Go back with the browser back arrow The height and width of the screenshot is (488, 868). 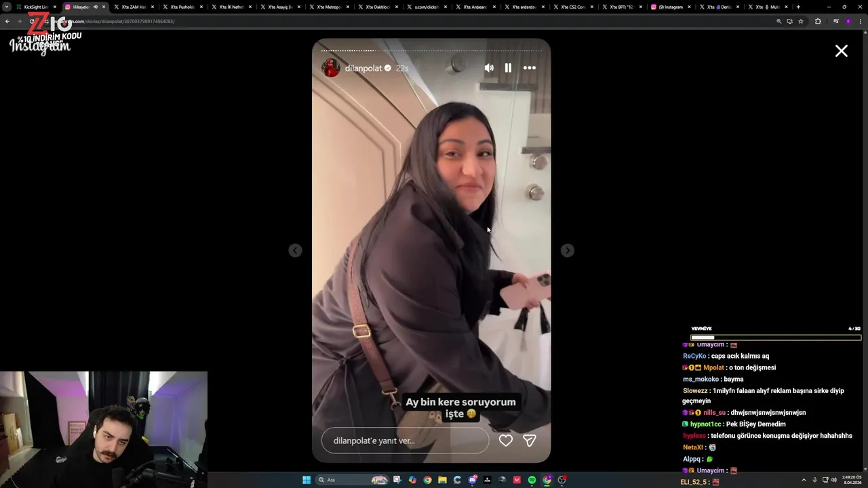click(x=7, y=21)
